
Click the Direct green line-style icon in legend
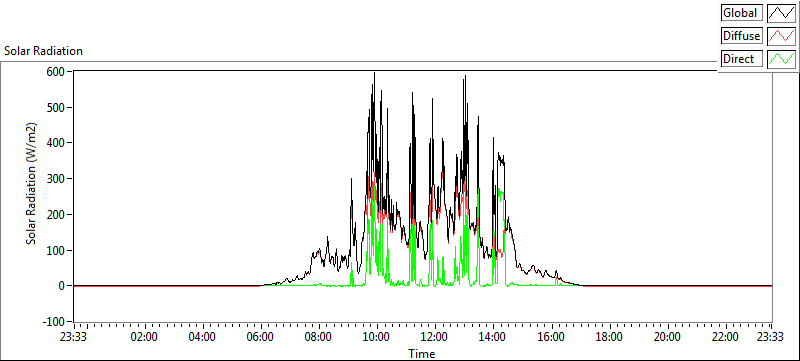[782, 59]
